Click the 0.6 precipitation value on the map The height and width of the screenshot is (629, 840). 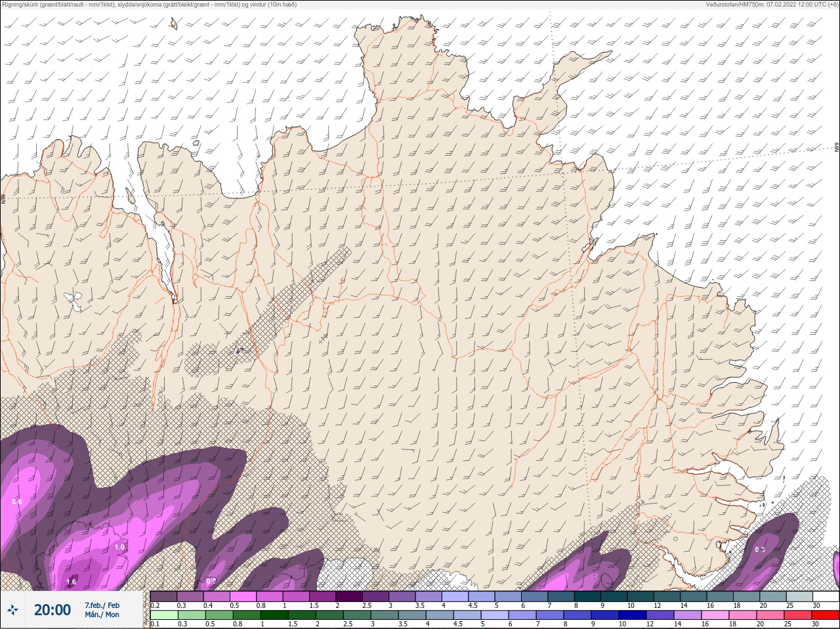(x=17, y=502)
